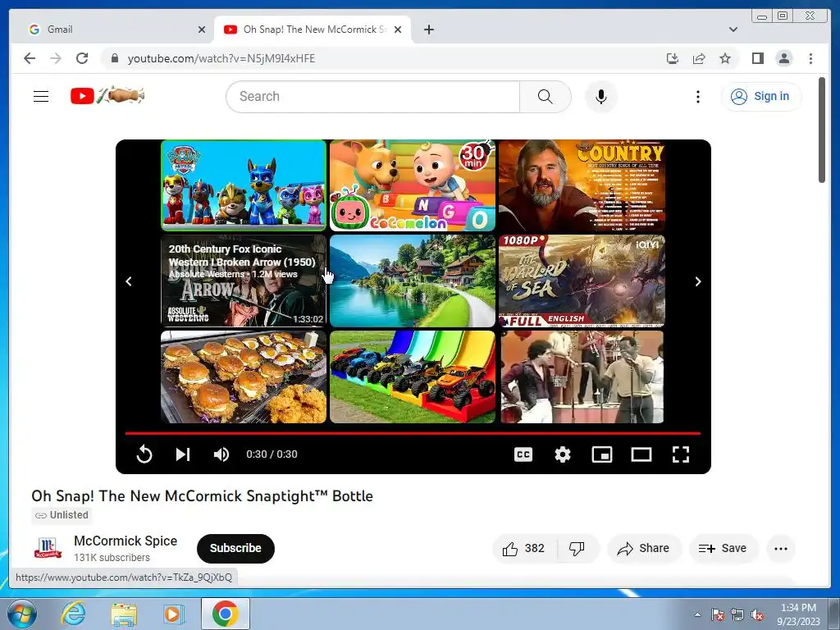Focus the YouTube Search field
The height and width of the screenshot is (630, 840).
pyautogui.click(x=373, y=97)
